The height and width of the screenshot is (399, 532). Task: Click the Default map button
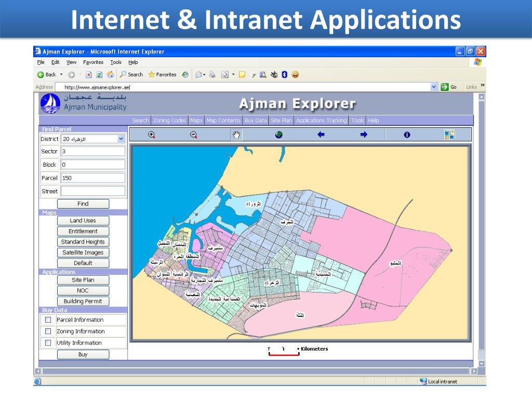pyautogui.click(x=83, y=263)
